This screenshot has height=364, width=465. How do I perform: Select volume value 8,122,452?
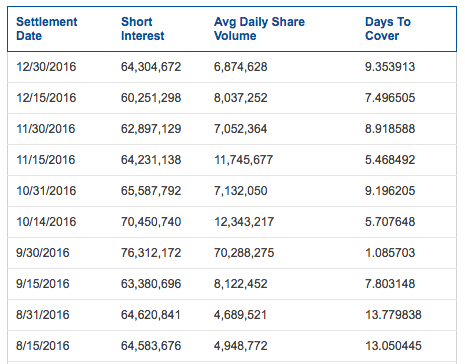(241, 284)
